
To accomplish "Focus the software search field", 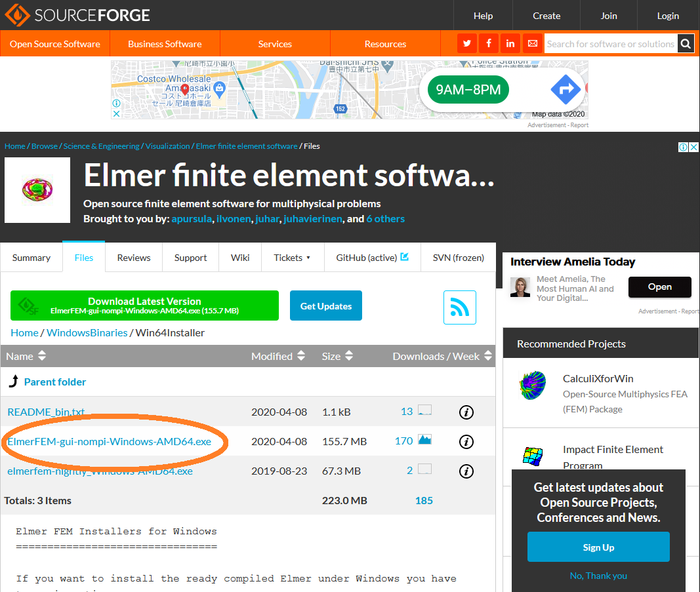I will pyautogui.click(x=611, y=44).
